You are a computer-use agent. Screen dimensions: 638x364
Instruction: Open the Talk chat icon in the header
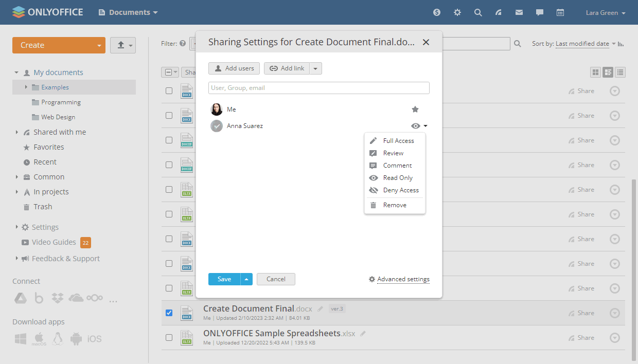pos(539,12)
